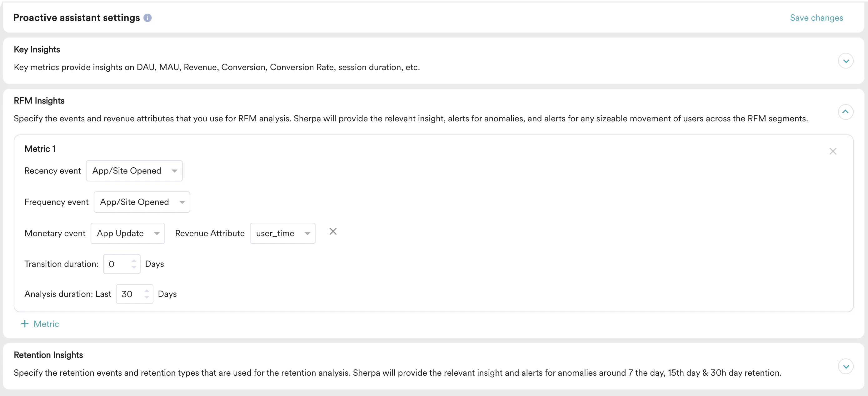The width and height of the screenshot is (868, 396).
Task: Click the plus icon to add a Metric
Action: (x=25, y=323)
